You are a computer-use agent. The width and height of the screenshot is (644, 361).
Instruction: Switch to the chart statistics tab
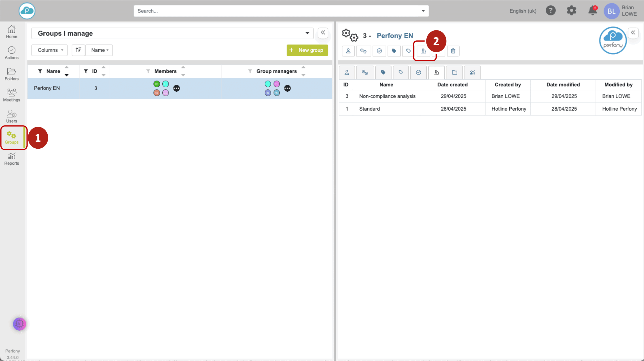tap(472, 73)
